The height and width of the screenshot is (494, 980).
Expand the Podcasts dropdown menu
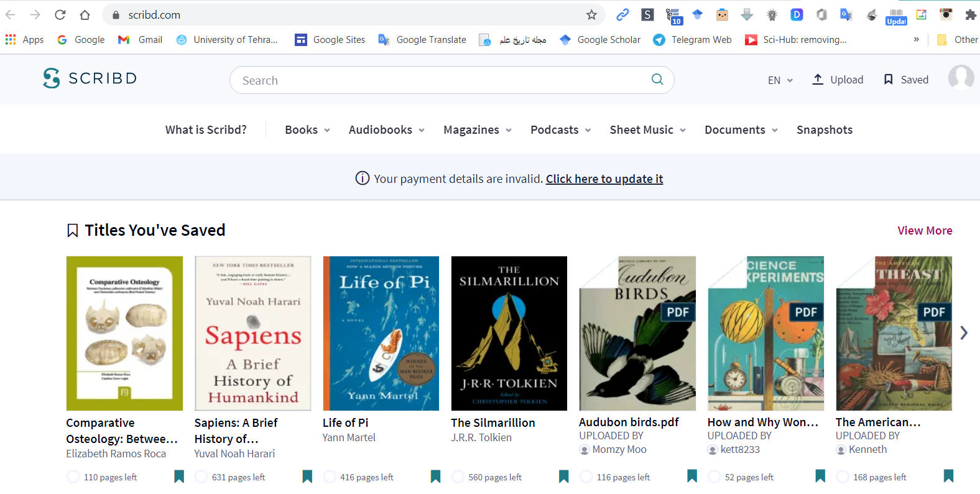pos(561,129)
